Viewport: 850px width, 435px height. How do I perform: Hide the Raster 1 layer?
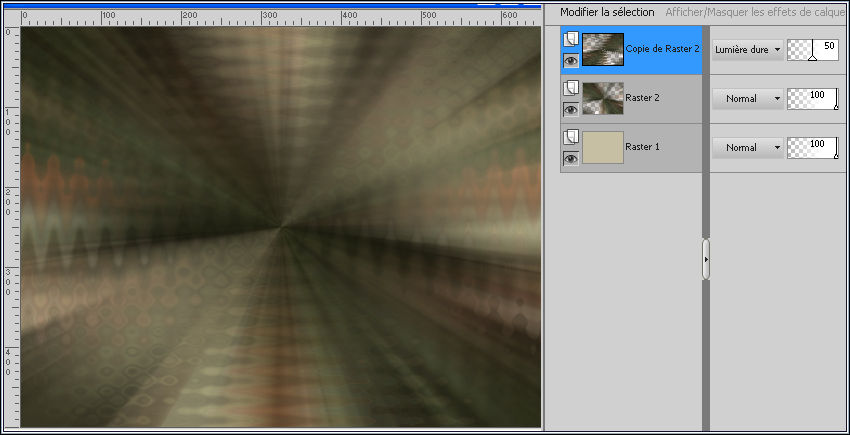coord(571,158)
